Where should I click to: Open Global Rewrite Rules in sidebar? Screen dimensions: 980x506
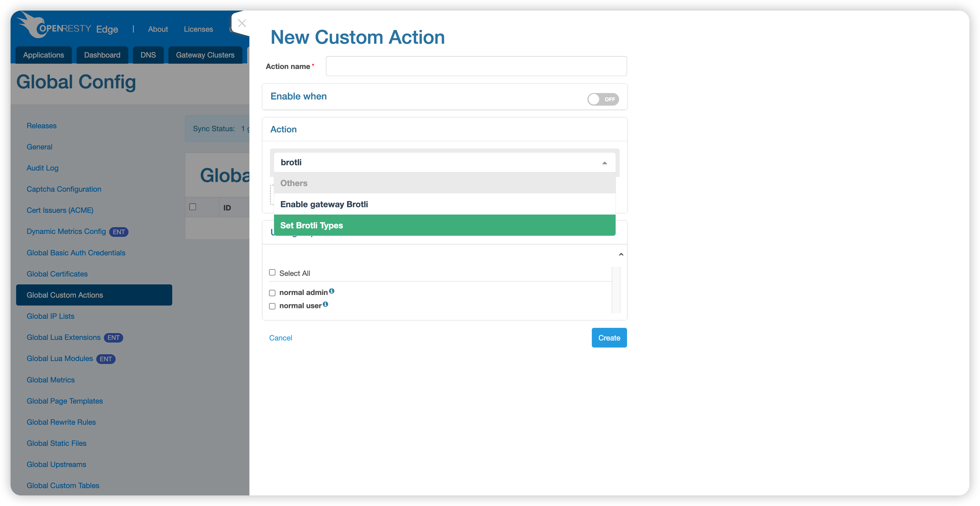click(x=61, y=422)
